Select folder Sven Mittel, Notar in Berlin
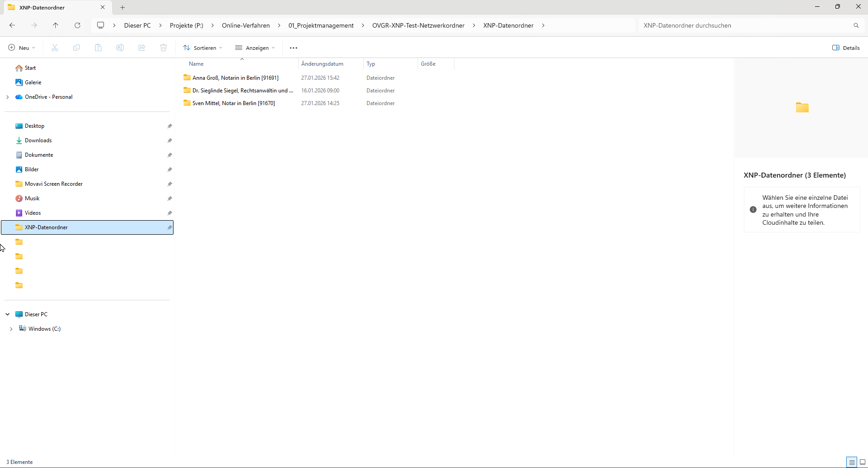 pyautogui.click(x=233, y=103)
